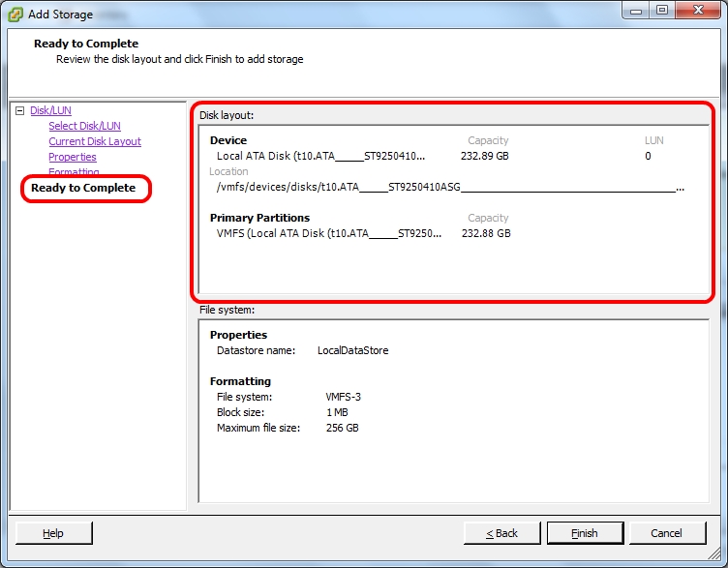Open Help for this wizard
The image size is (728, 568).
pos(53,533)
